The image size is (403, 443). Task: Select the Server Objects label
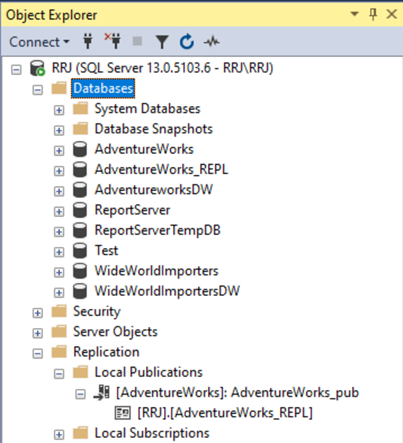pyautogui.click(x=115, y=332)
